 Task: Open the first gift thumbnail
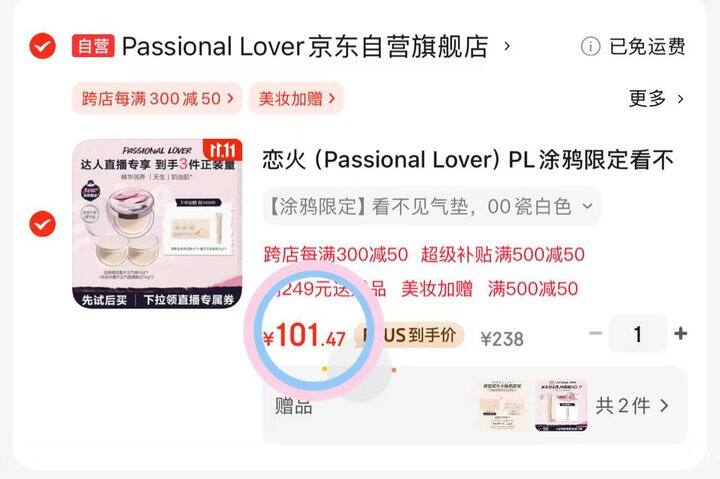point(503,406)
